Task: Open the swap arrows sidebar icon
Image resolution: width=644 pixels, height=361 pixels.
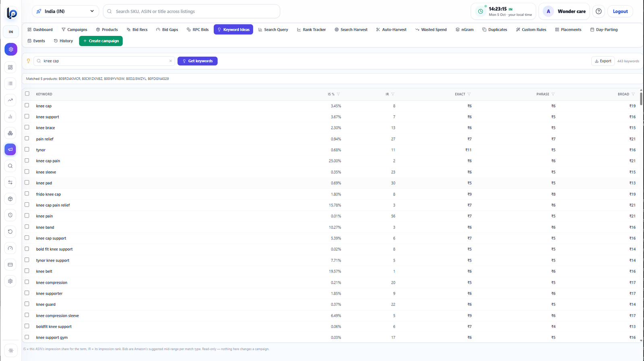Action: pyautogui.click(x=10, y=182)
